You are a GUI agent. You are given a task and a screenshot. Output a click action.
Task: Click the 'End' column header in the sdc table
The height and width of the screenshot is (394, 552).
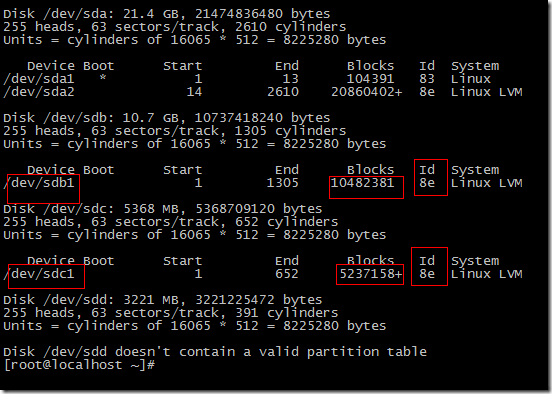tap(287, 261)
